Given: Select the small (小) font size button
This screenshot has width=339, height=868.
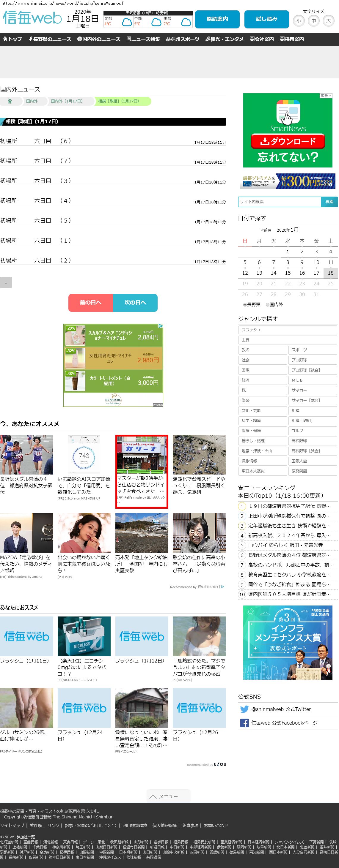Looking at the screenshot, I should tap(299, 21).
